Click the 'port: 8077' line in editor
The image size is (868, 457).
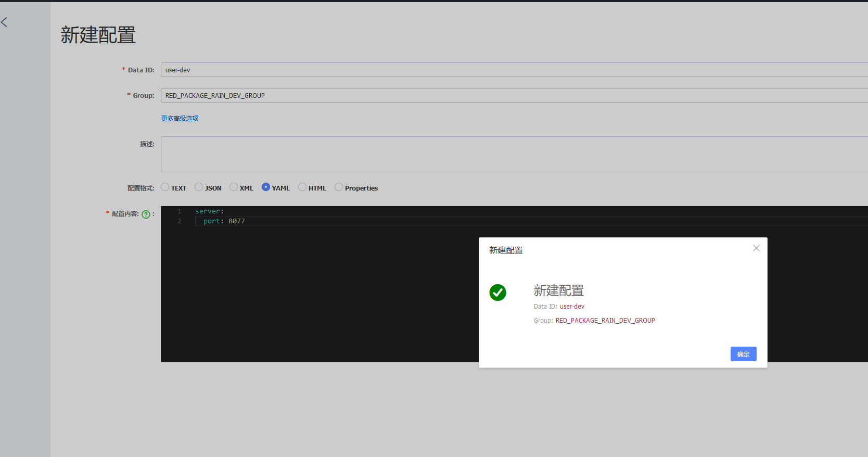224,221
